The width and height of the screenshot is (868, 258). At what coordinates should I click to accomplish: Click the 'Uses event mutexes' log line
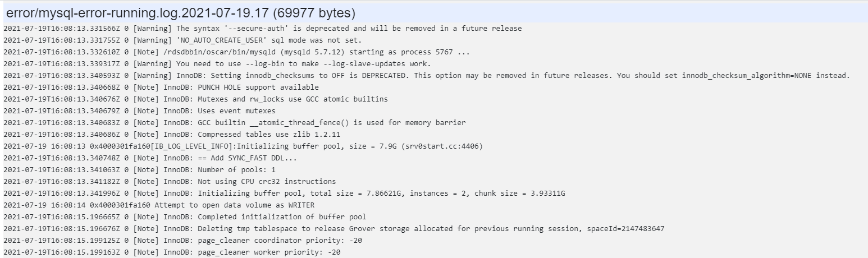(139, 111)
